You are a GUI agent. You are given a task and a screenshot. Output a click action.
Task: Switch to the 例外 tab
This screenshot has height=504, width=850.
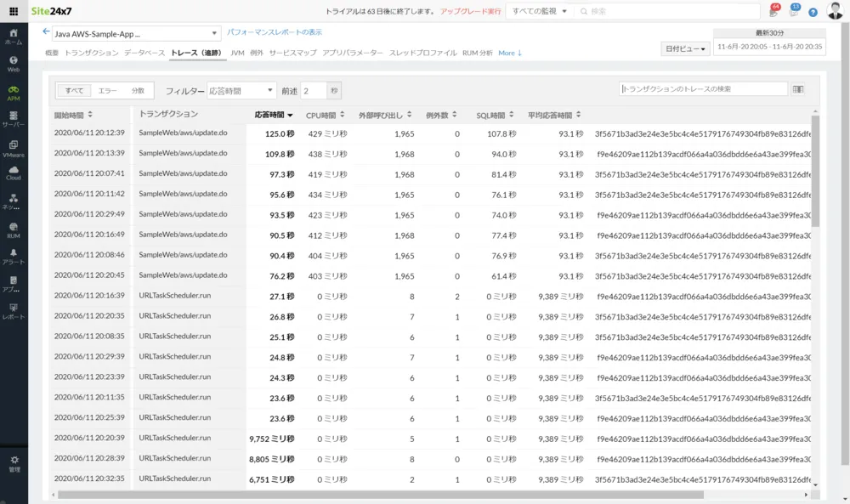(x=257, y=53)
